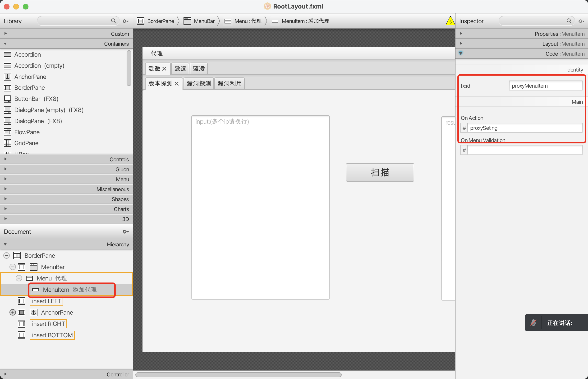Screen dimensions: 588x379
Task: Select the BorderPane library icon
Action: point(8,88)
